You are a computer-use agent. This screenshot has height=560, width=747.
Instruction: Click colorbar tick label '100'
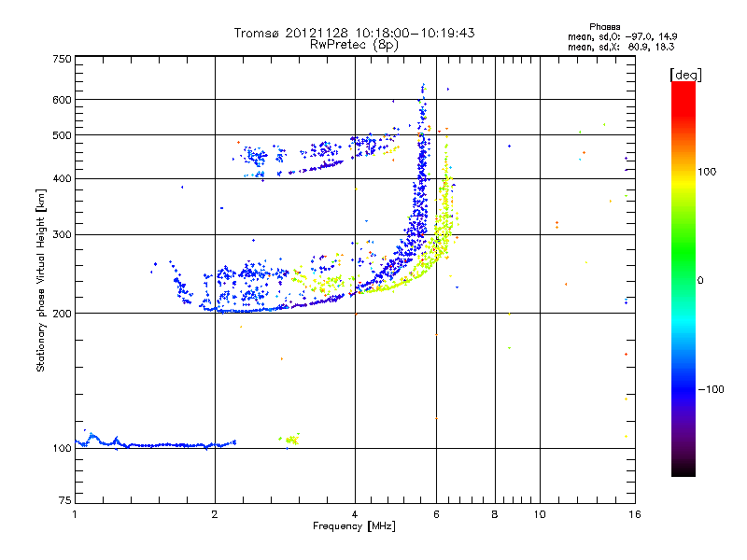[x=707, y=172]
